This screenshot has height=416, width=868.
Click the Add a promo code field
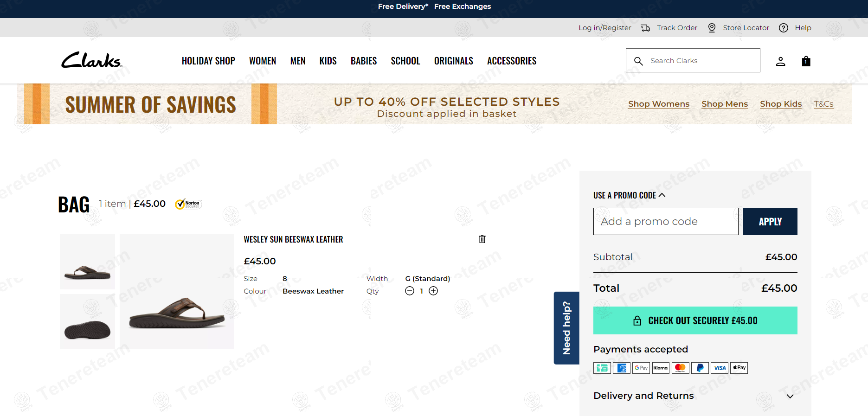(x=665, y=222)
